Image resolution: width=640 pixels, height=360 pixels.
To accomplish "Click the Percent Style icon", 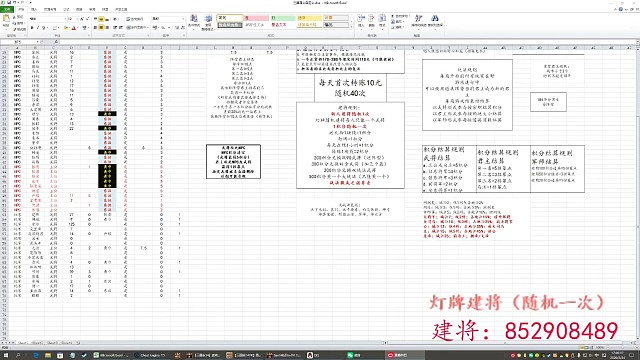I will pos(163,28).
